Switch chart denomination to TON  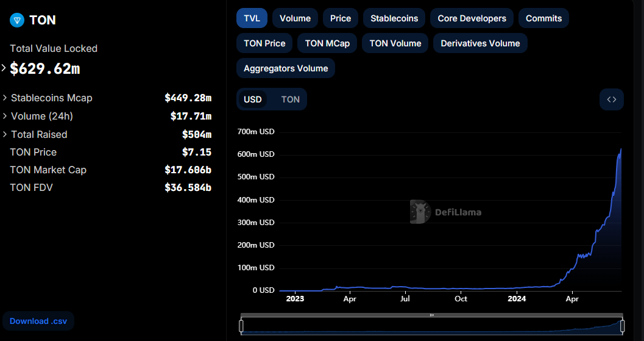(291, 99)
